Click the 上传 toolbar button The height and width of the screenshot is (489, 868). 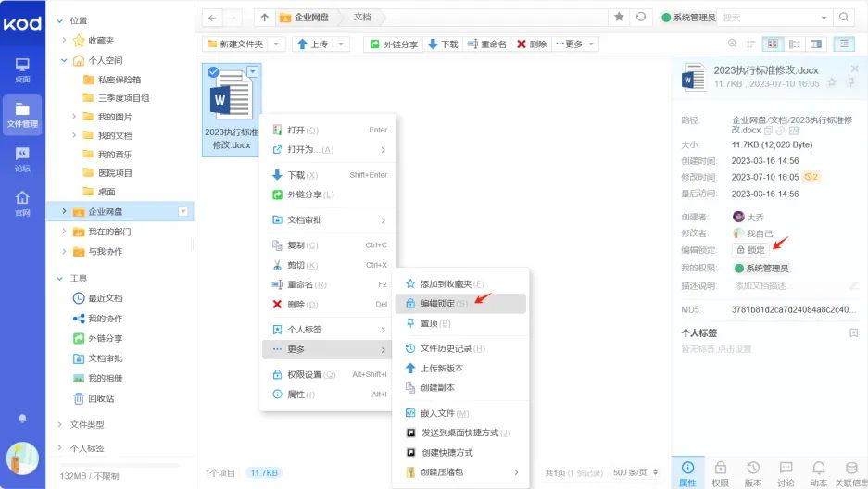coord(313,44)
